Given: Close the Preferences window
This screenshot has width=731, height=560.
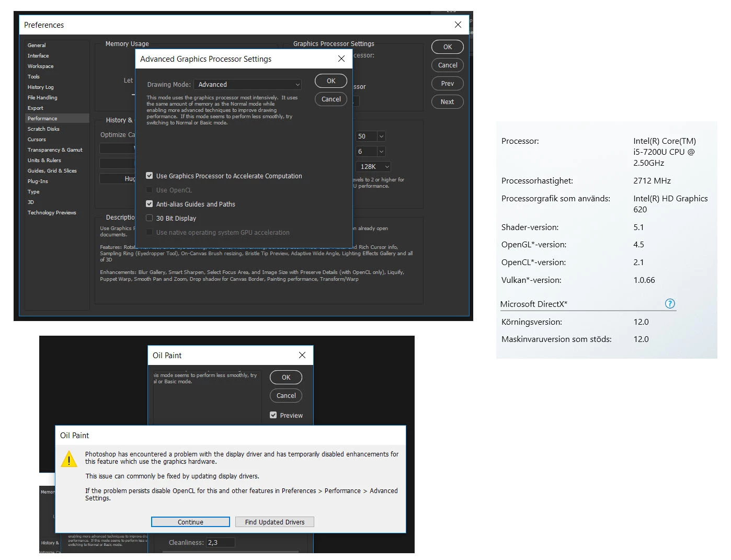Looking at the screenshot, I should tap(458, 25).
